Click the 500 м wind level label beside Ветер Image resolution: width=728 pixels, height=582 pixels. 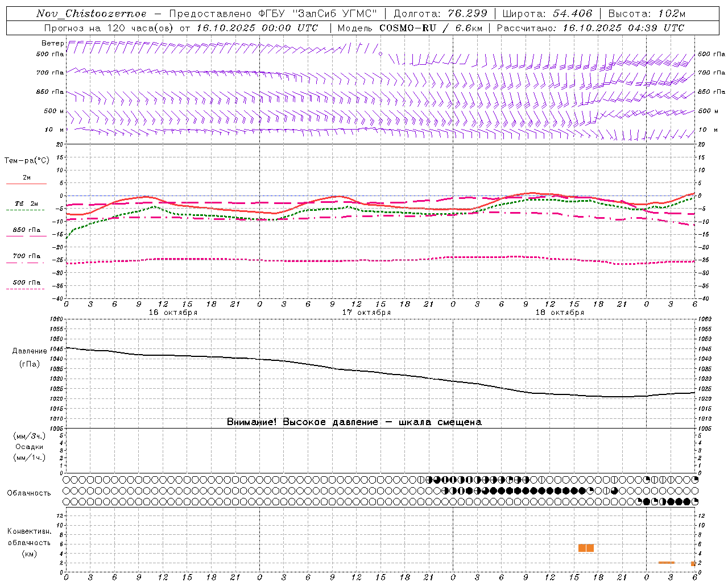tap(54, 111)
